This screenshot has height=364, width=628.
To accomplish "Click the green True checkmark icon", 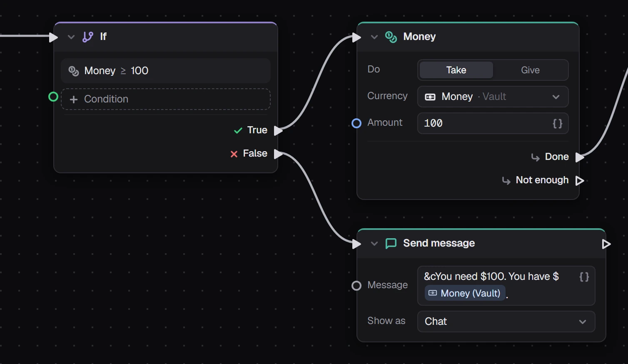I will point(238,130).
